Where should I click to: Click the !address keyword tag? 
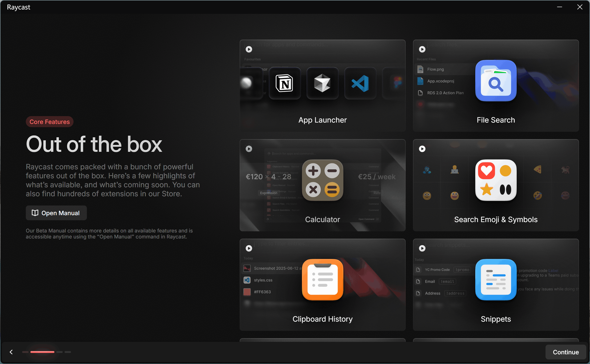coord(455,293)
